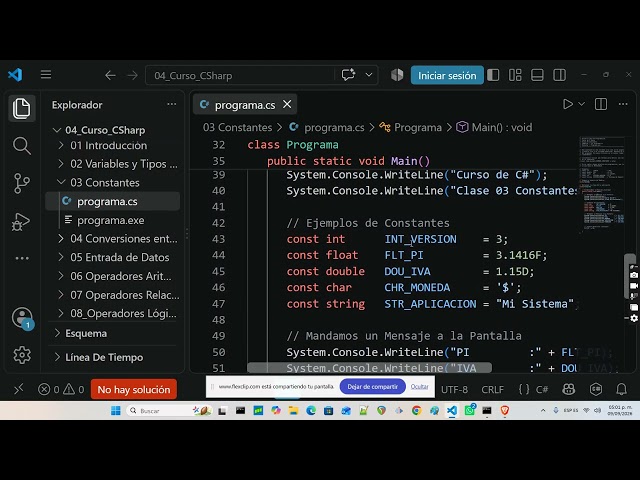Screen dimensions: 640x480
Task: Open editor More Actions ellipsis
Action: [623, 104]
